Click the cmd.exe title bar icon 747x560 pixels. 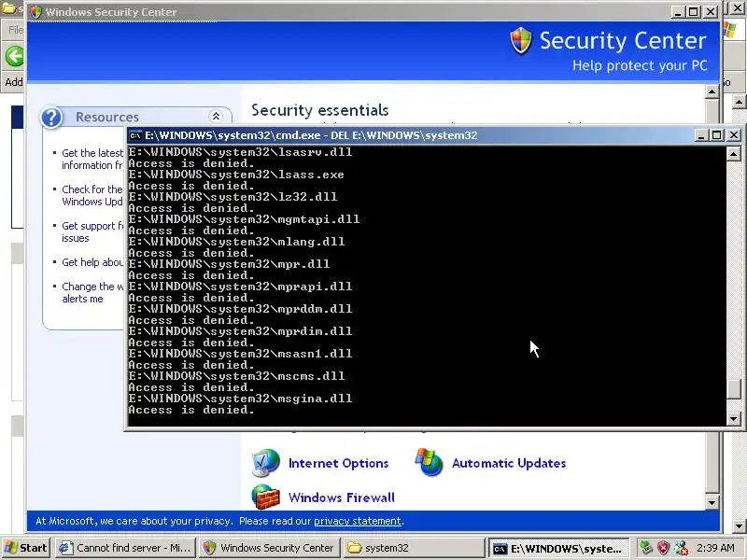tap(135, 135)
